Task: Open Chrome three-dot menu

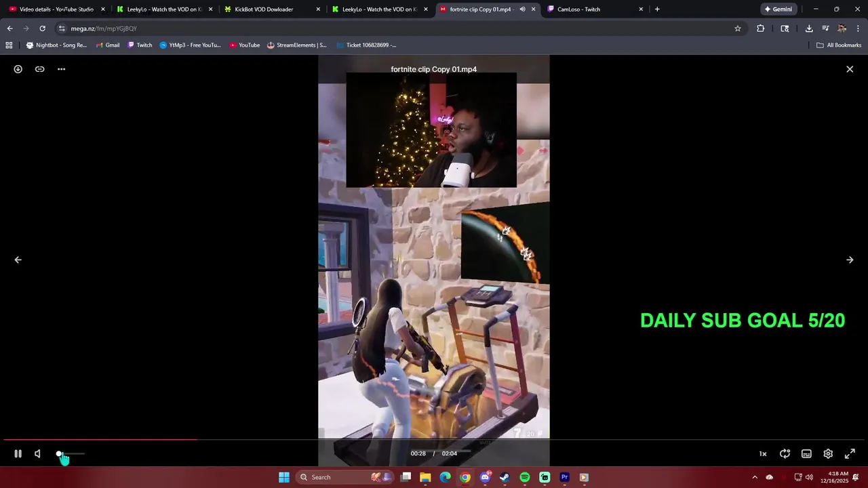Action: [858, 28]
